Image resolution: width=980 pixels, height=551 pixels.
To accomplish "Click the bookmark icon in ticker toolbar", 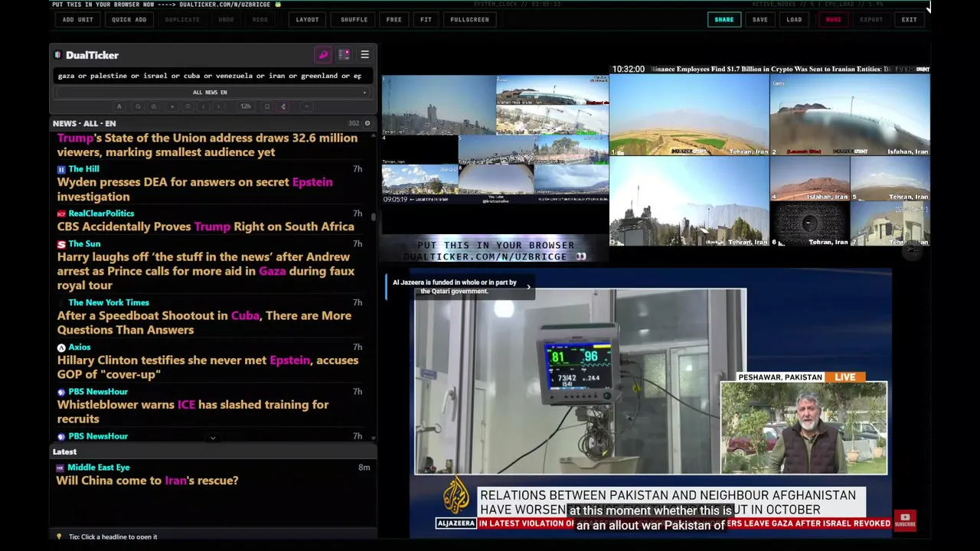I will pos(266,106).
